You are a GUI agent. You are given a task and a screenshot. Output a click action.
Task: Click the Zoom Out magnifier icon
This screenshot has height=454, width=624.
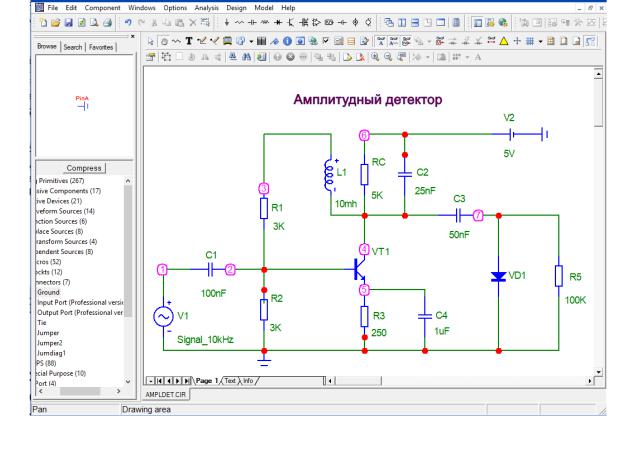click(x=388, y=57)
